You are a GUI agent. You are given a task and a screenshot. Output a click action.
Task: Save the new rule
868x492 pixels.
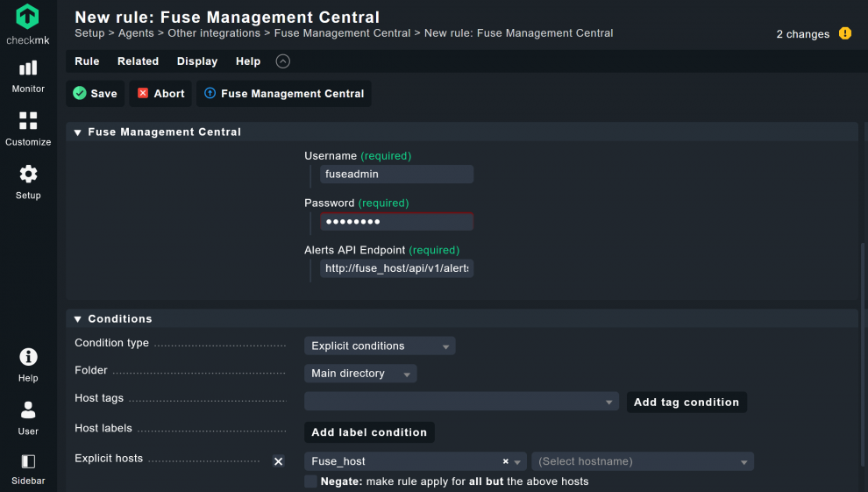(x=96, y=94)
